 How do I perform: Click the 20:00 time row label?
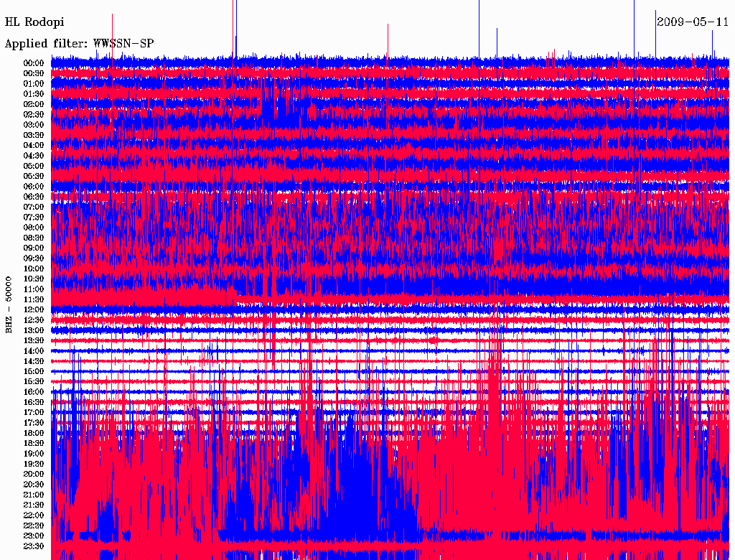coord(34,474)
